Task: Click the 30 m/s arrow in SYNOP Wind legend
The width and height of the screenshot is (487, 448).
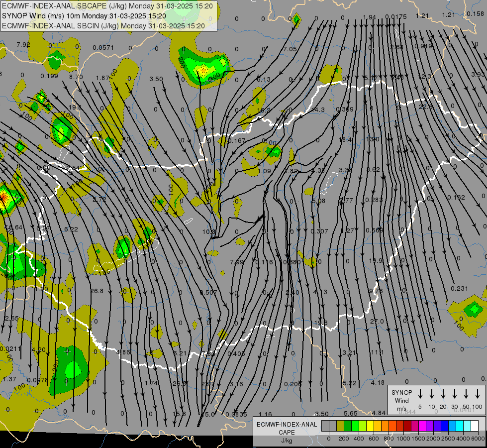Action: 454,393
